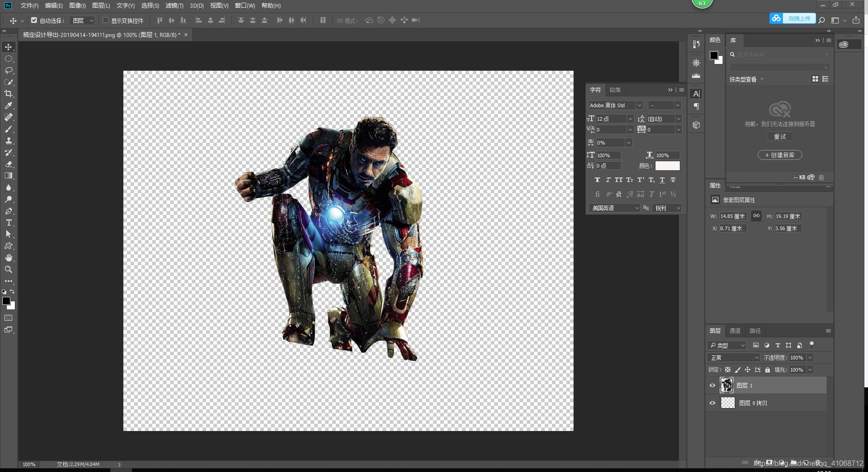Open the Character panel flyout menu
The image size is (868, 472).
tap(682, 90)
